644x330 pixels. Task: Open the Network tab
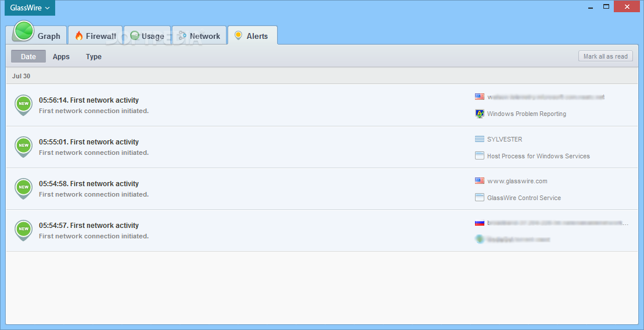pos(199,35)
